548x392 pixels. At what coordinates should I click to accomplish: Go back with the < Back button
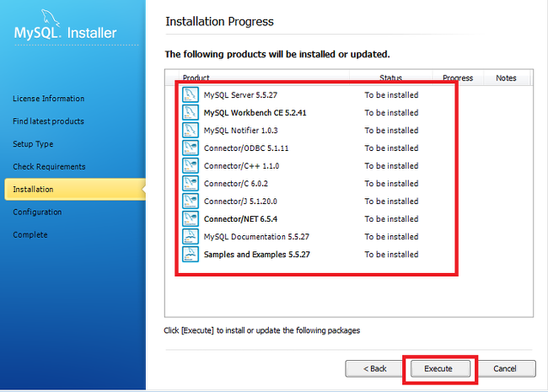pyautogui.click(x=374, y=368)
